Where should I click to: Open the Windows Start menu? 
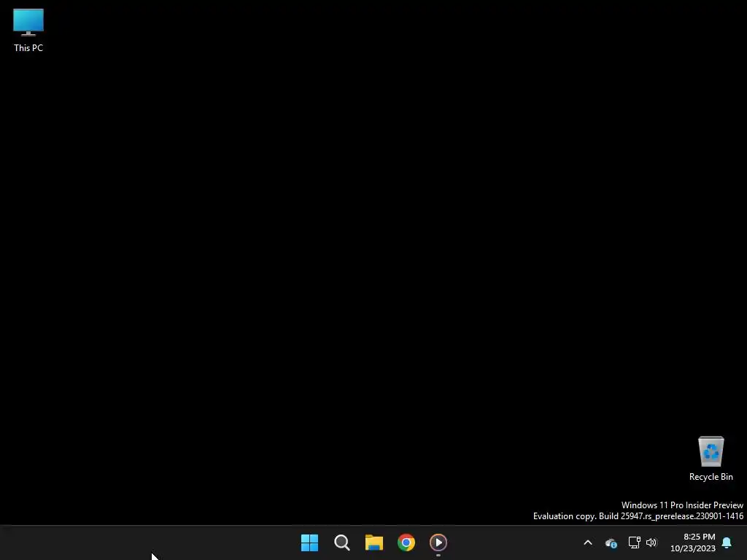[309, 542]
